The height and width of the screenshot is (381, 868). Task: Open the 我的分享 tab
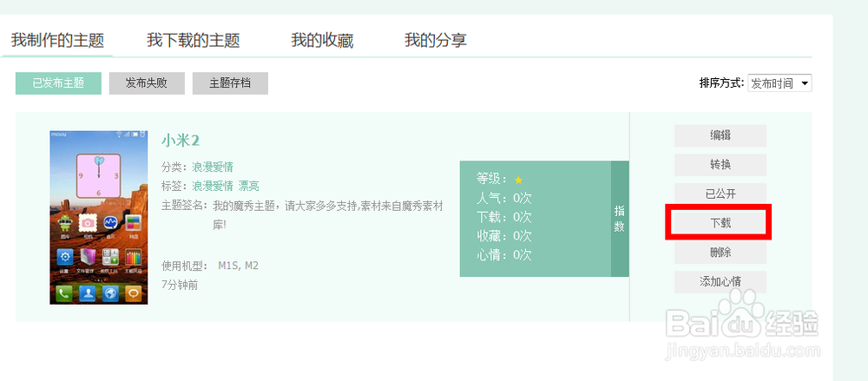coord(435,41)
